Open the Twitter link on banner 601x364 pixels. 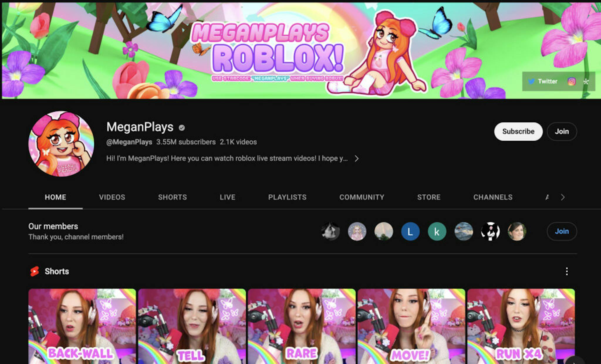543,81
